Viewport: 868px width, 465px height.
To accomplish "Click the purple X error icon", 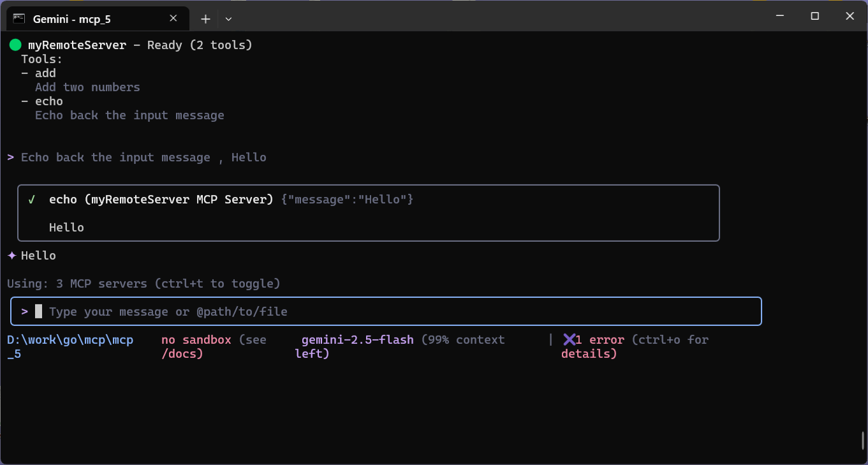I will coord(569,340).
